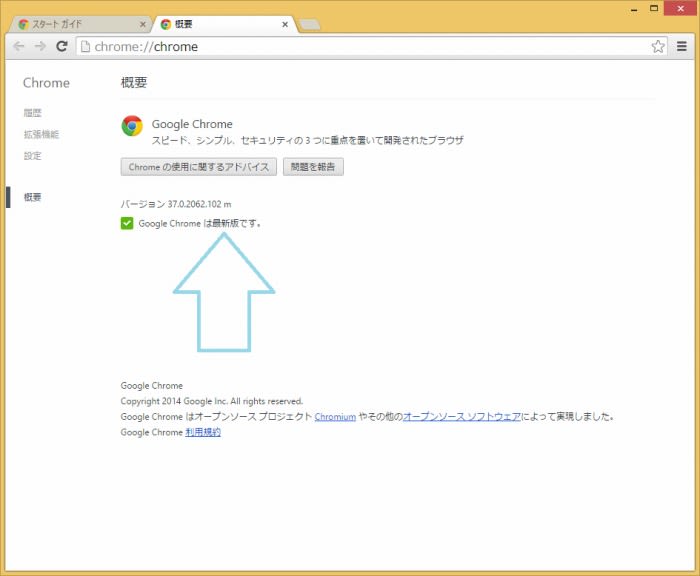Click the Chrome の使用に関するアドバイス button
700x576 pixels.
198,167
